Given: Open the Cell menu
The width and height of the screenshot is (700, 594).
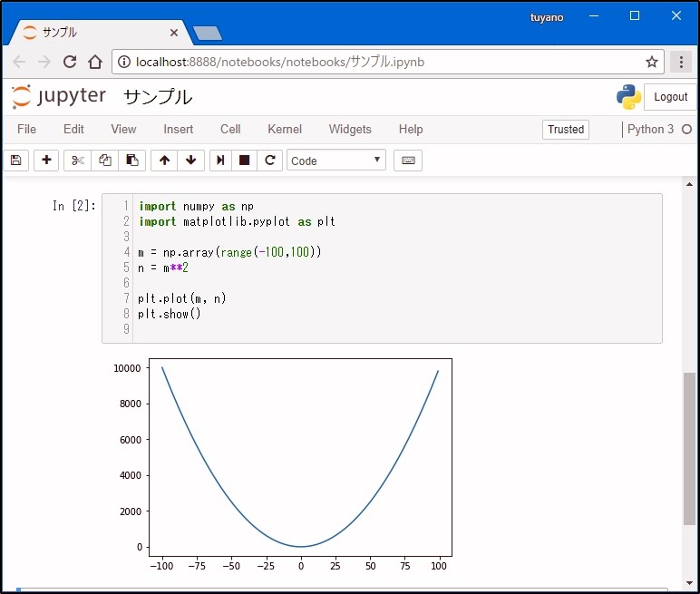Looking at the screenshot, I should click(230, 130).
